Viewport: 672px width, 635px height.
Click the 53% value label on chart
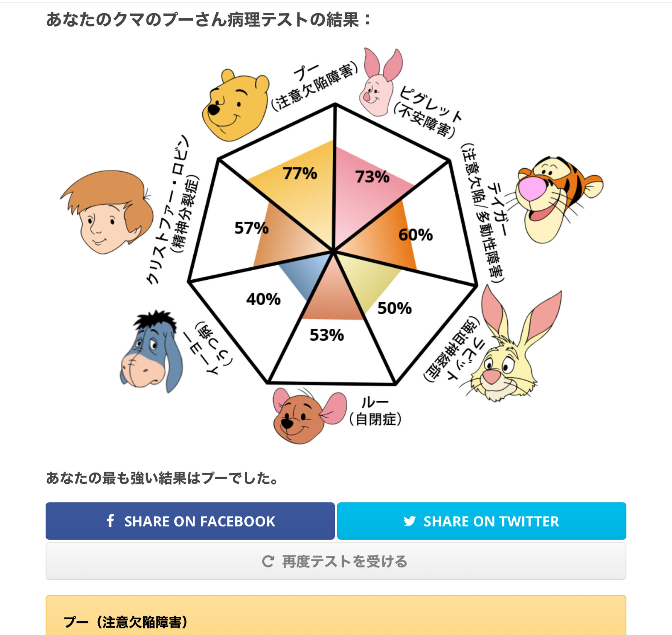pos(327,335)
